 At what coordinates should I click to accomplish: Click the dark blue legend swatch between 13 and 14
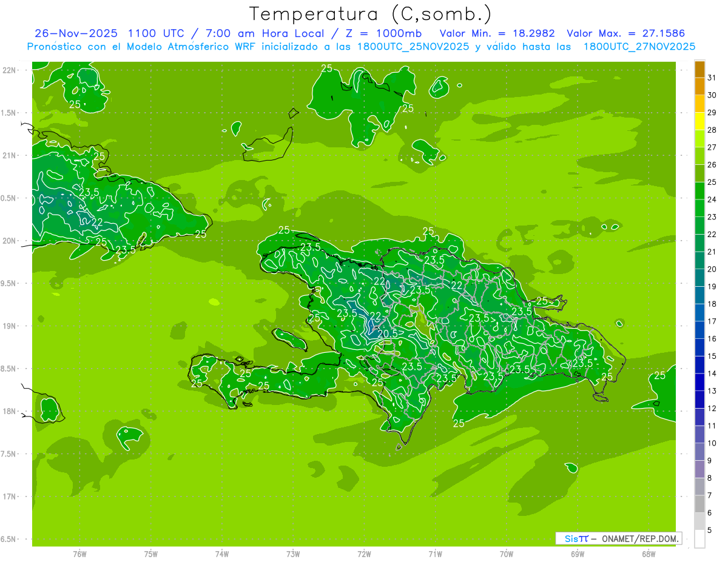tap(699, 383)
